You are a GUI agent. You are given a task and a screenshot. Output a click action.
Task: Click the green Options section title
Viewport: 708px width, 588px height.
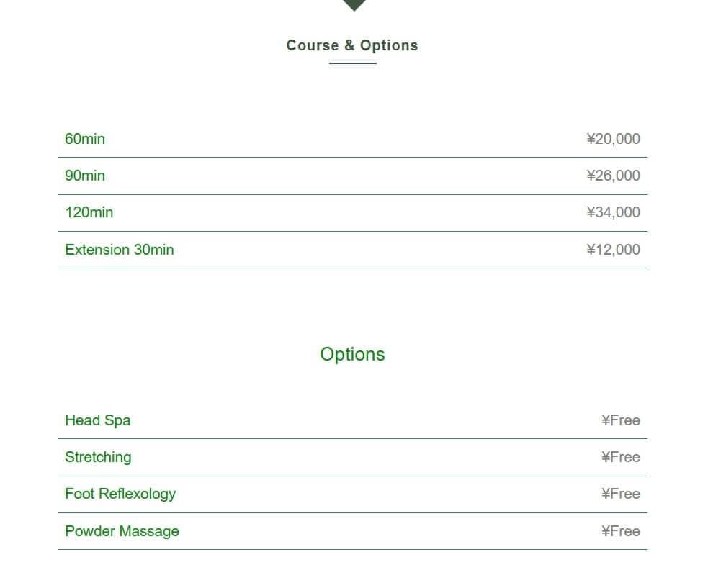pyautogui.click(x=352, y=354)
